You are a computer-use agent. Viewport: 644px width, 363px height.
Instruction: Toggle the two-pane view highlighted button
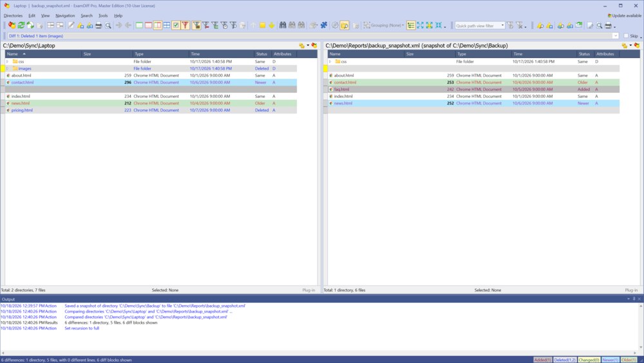pos(157,26)
